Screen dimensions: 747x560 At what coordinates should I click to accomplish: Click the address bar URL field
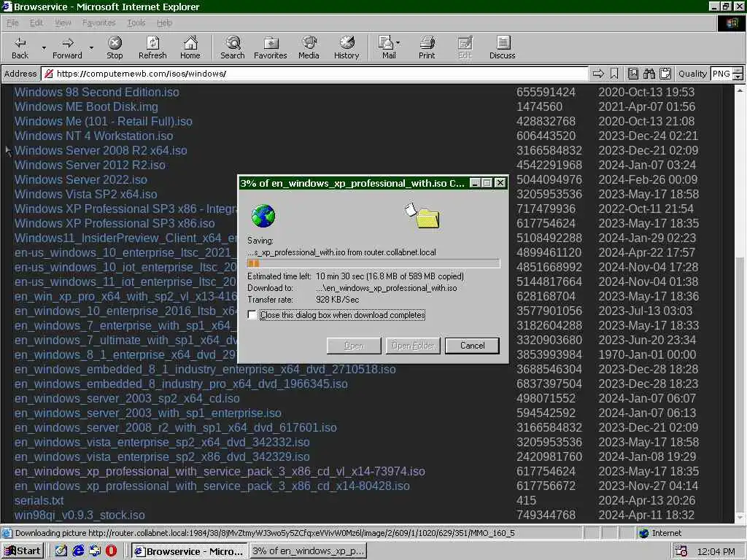(x=314, y=74)
